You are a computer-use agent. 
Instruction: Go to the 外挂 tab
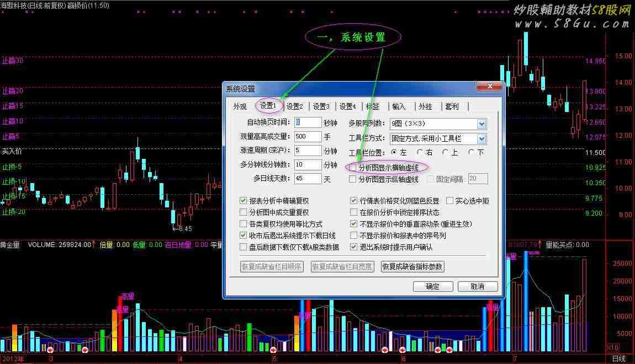425,106
